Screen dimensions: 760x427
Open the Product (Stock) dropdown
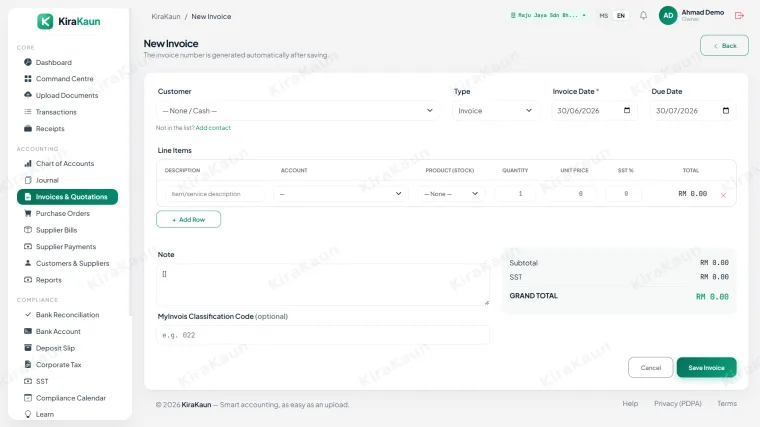(451, 194)
